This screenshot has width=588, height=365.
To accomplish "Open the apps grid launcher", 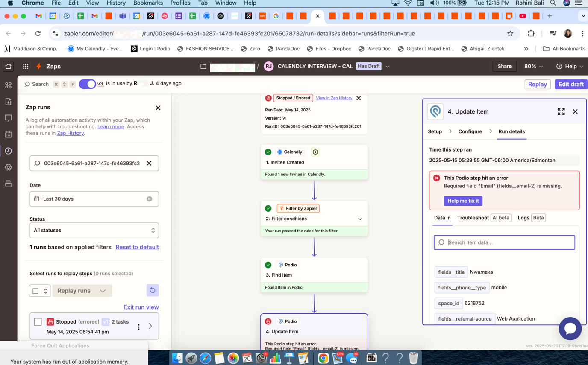I will (x=26, y=66).
